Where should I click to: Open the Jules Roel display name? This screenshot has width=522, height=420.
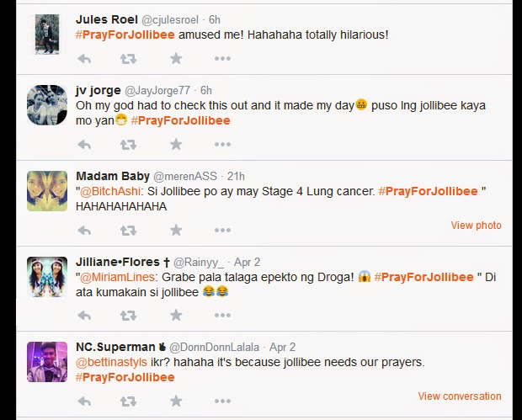107,19
